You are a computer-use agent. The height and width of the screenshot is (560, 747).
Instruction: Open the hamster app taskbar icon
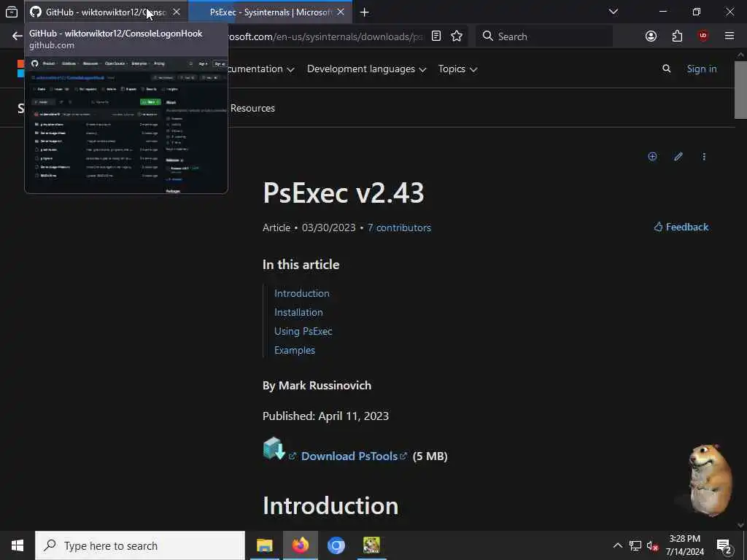371,545
